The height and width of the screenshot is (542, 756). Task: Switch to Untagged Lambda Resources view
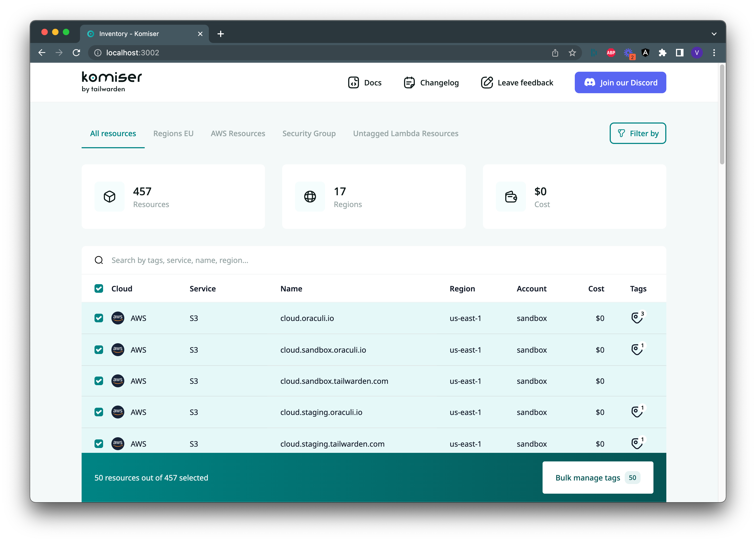click(406, 133)
